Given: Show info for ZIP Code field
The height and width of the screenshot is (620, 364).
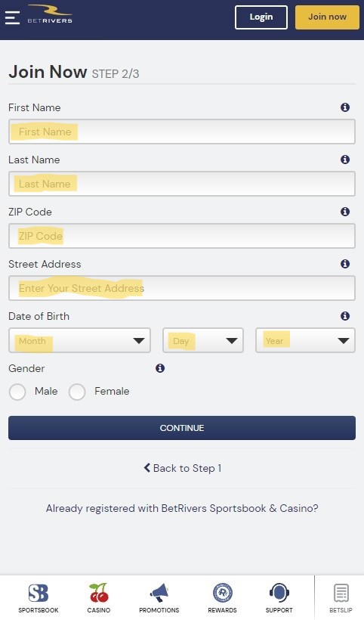Looking at the screenshot, I should (345, 212).
